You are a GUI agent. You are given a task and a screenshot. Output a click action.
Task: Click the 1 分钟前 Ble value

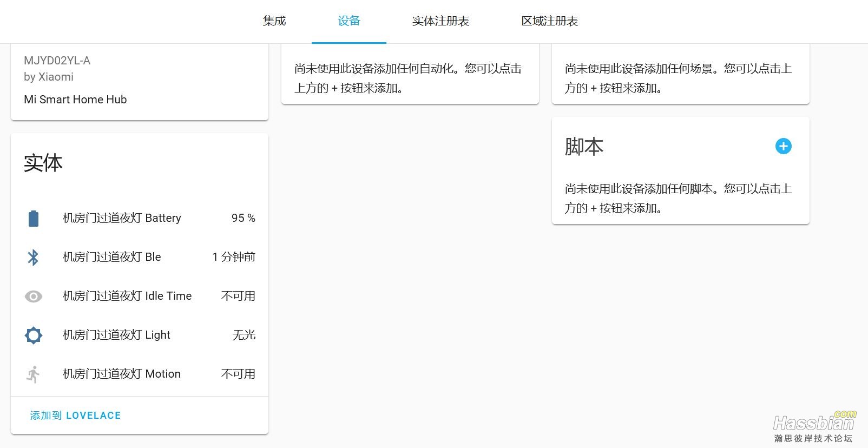coord(234,257)
